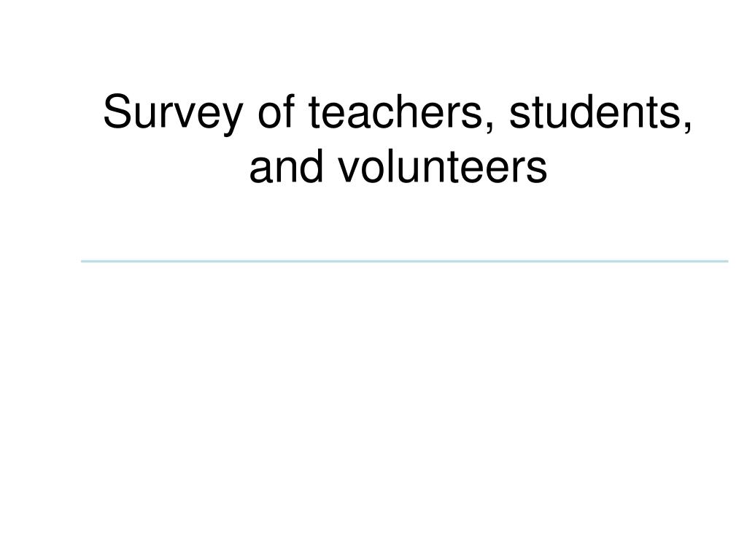Click the word "Survey" in the title
747x560 pixels.
coord(173,113)
